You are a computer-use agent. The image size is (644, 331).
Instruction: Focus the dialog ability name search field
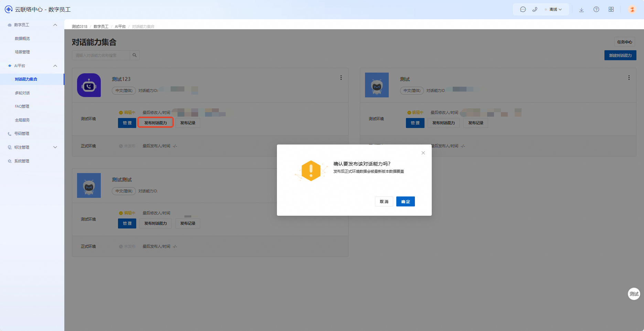pyautogui.click(x=101, y=55)
